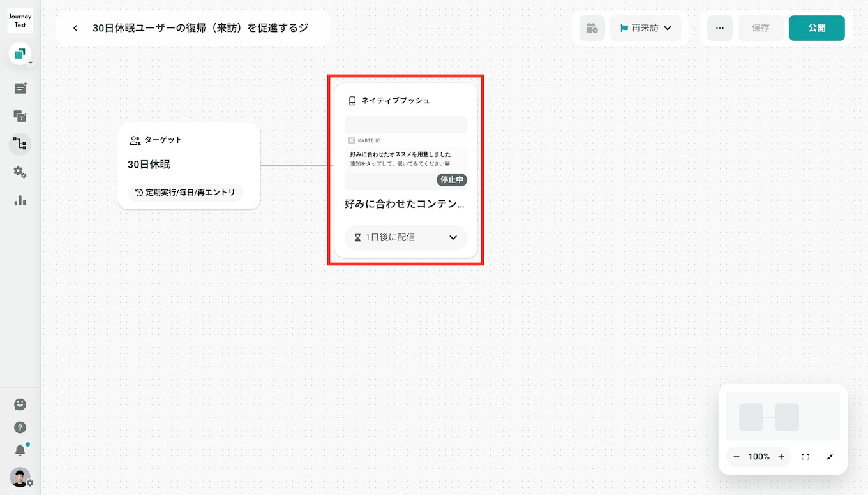Open the bar chart analytics icon

[x=20, y=200]
